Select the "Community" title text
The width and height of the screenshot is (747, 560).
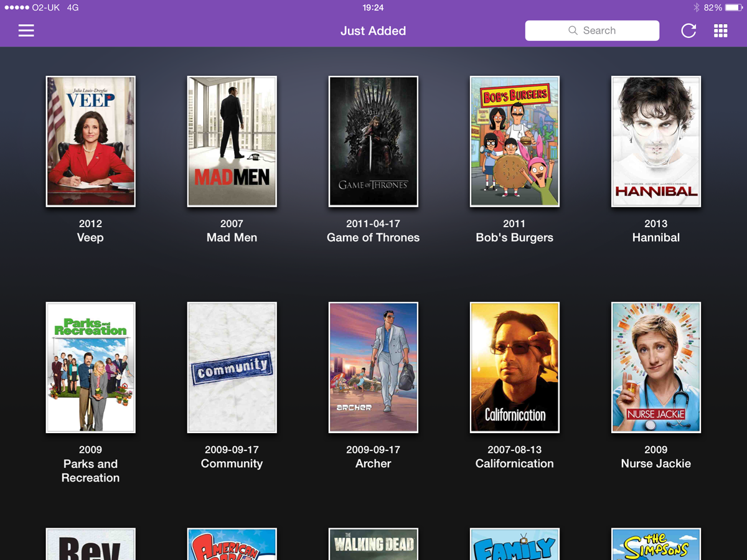pos(232,464)
